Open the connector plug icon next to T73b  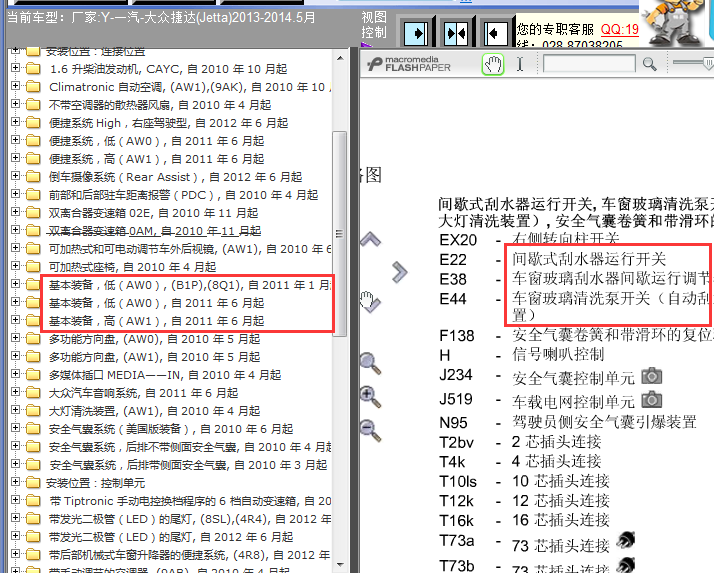(626, 565)
